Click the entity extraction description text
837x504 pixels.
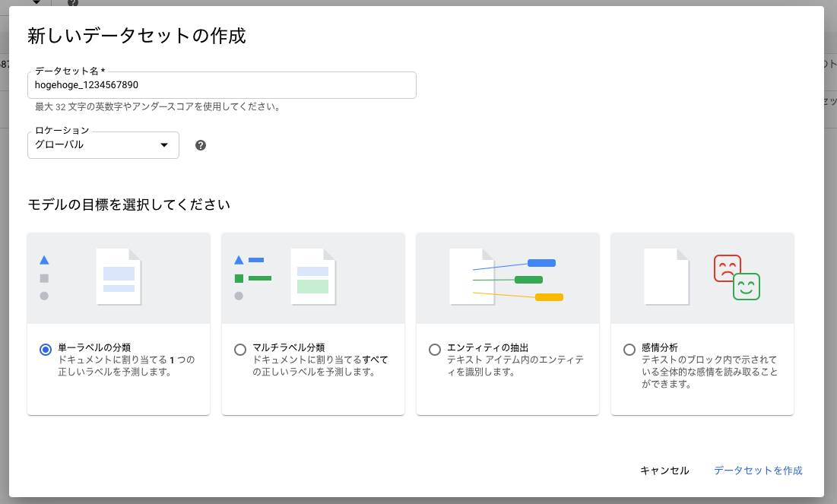[515, 366]
